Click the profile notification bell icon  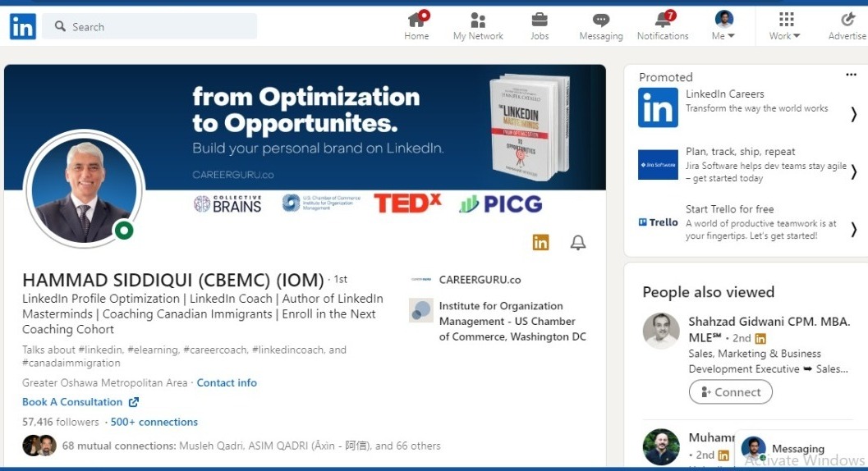pos(578,242)
